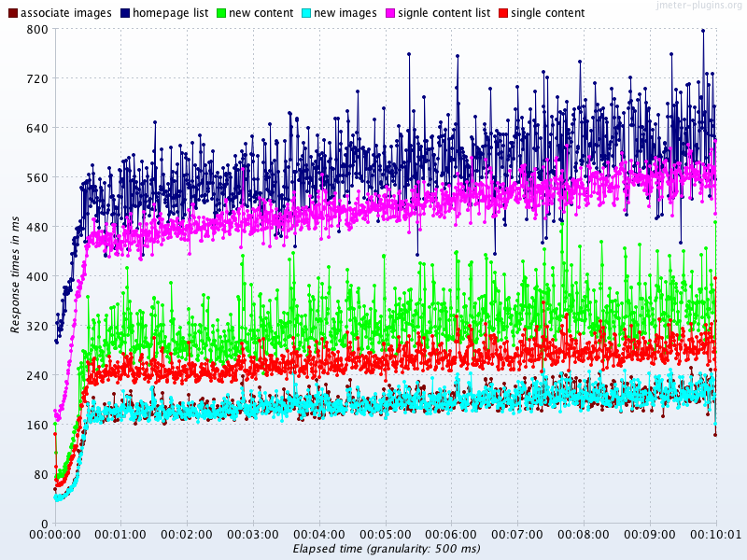Click the cyan new images legend swatch

304,13
